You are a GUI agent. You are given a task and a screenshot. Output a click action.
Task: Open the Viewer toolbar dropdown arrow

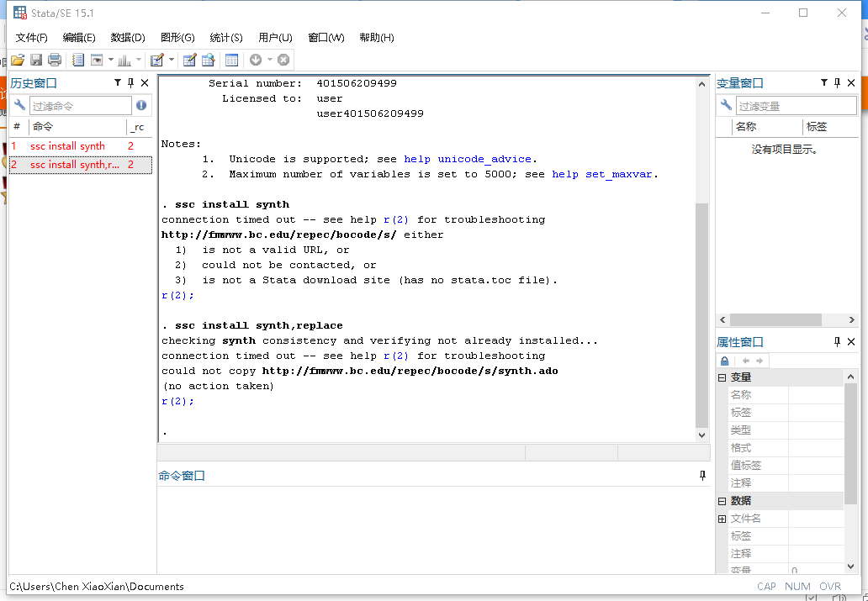coord(109,60)
